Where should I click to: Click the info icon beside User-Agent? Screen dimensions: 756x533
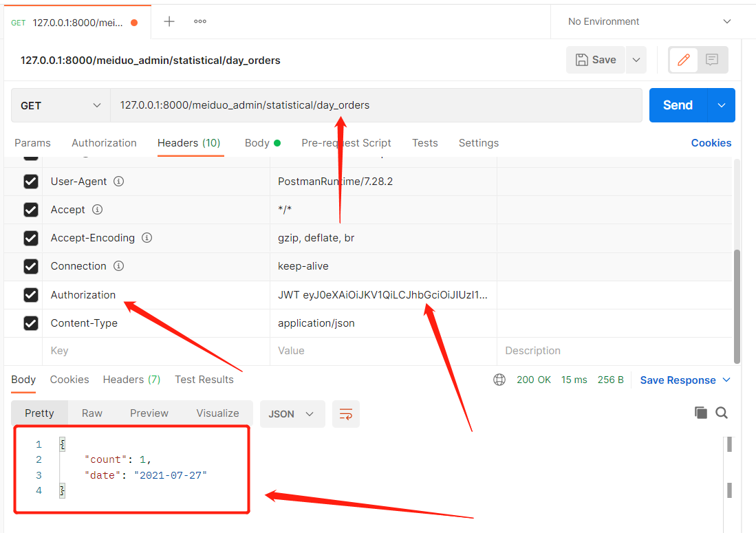[x=118, y=181]
